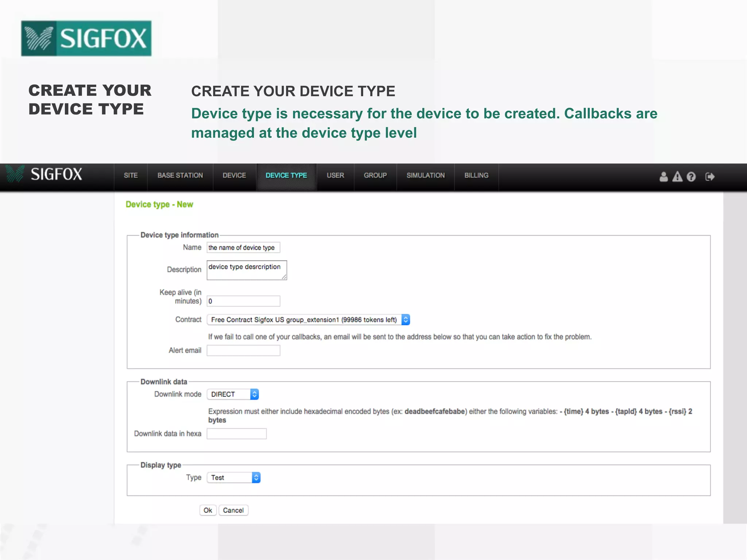Click the SIGFOX logo on slide header
This screenshot has width=747, height=560.
click(86, 38)
